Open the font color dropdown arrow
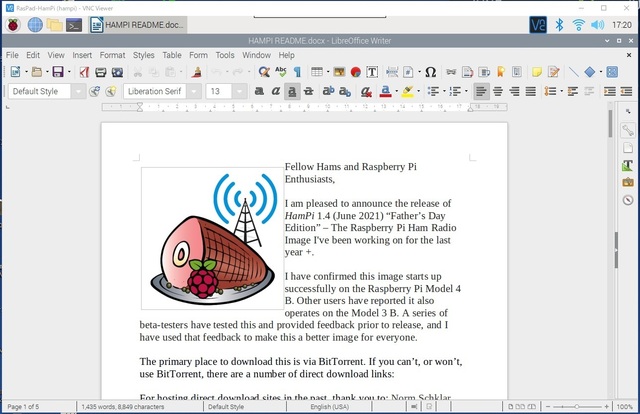This screenshot has width=640, height=414. click(x=396, y=91)
